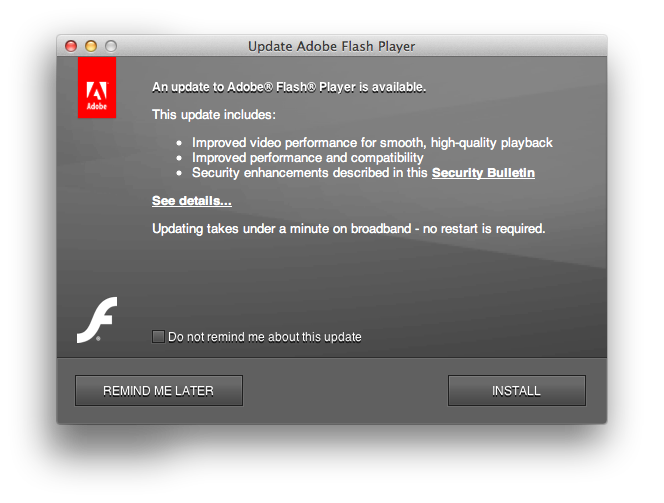The width and height of the screenshot is (664, 503).
Task: Click the bullet dot before 'Security enhancements'
Action: (x=180, y=173)
